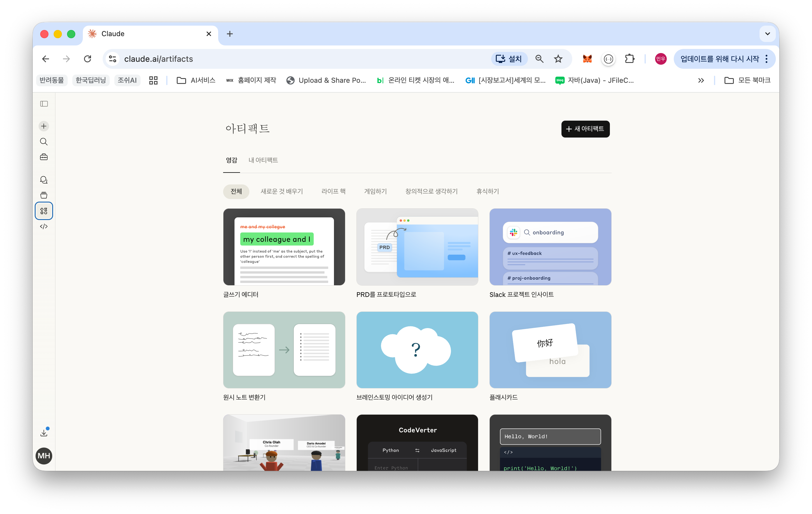Open the Slack 프로젝트 인사이트 thumbnail

pyautogui.click(x=550, y=247)
